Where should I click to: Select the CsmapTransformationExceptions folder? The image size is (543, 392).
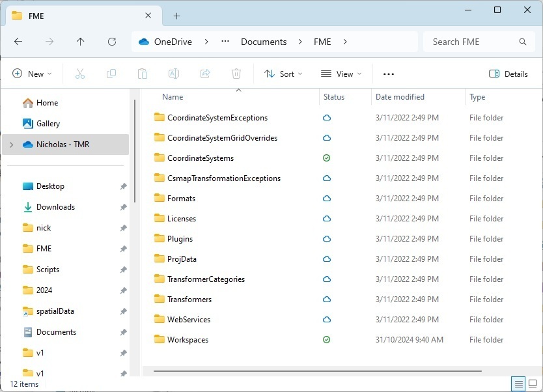tap(224, 178)
